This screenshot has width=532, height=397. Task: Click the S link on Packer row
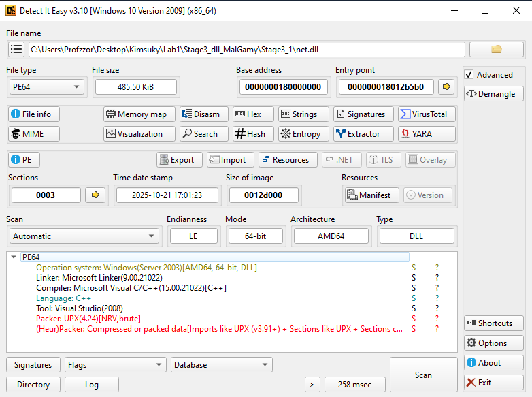(414, 319)
